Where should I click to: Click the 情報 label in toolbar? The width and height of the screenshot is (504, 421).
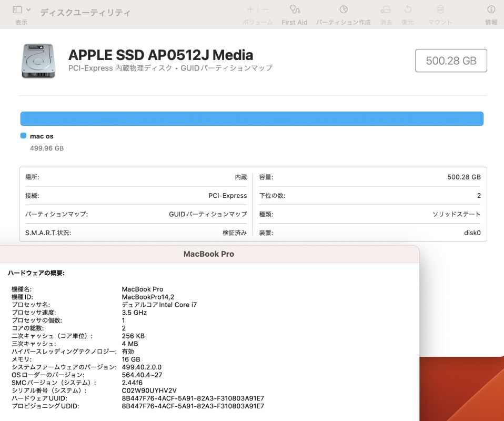[x=491, y=22]
